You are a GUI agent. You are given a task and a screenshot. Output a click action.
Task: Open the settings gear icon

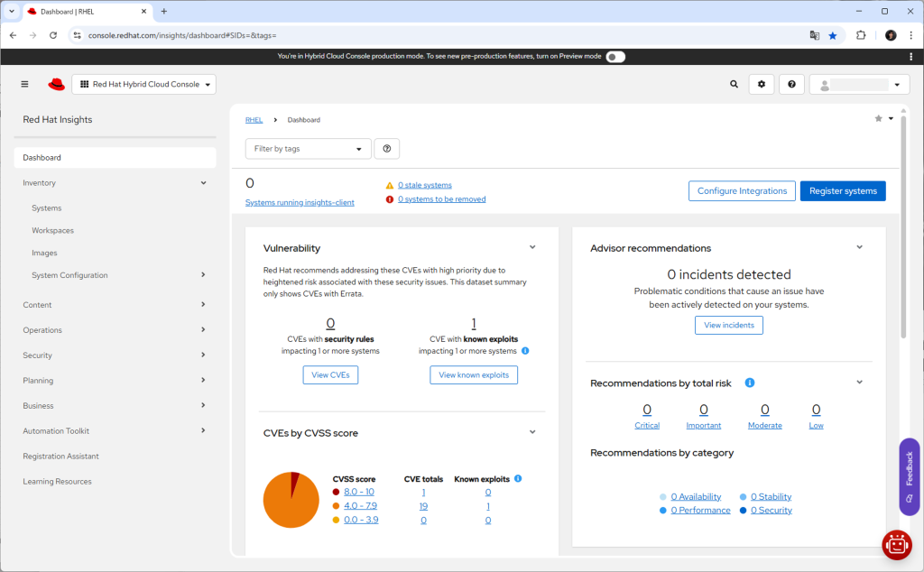click(762, 84)
